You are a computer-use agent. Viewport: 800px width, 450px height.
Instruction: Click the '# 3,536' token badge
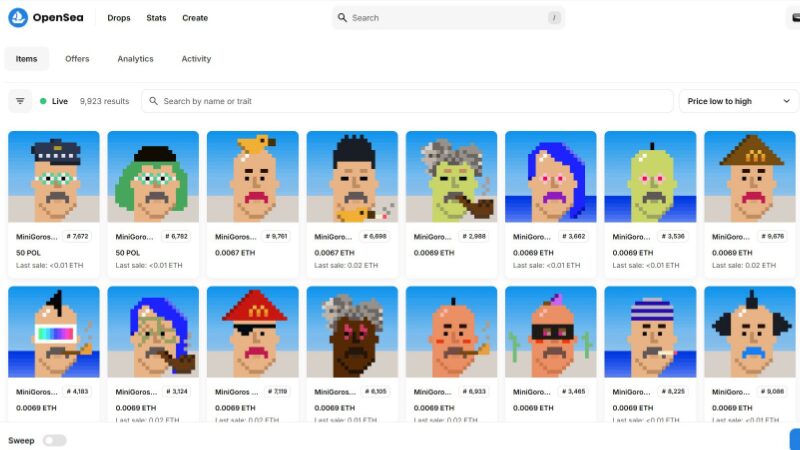point(673,236)
